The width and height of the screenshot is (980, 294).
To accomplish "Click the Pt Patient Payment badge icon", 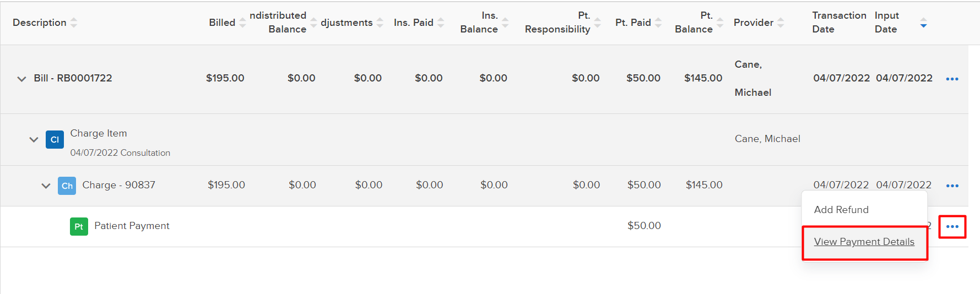I will click(79, 226).
